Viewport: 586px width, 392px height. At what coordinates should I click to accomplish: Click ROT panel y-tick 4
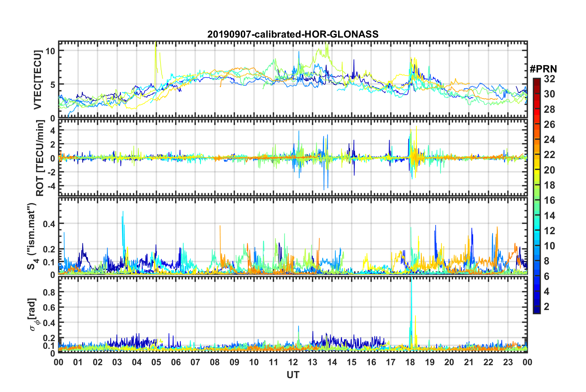tap(53, 131)
